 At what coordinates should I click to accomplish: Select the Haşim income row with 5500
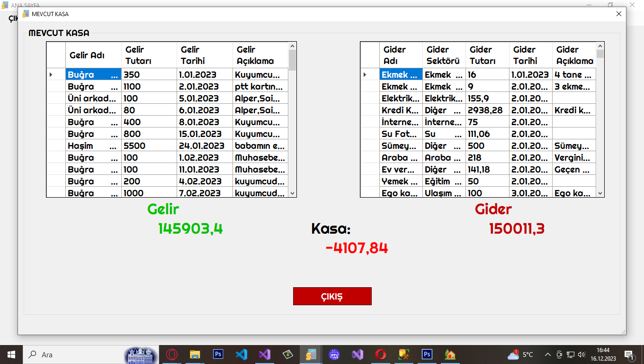pos(93,146)
